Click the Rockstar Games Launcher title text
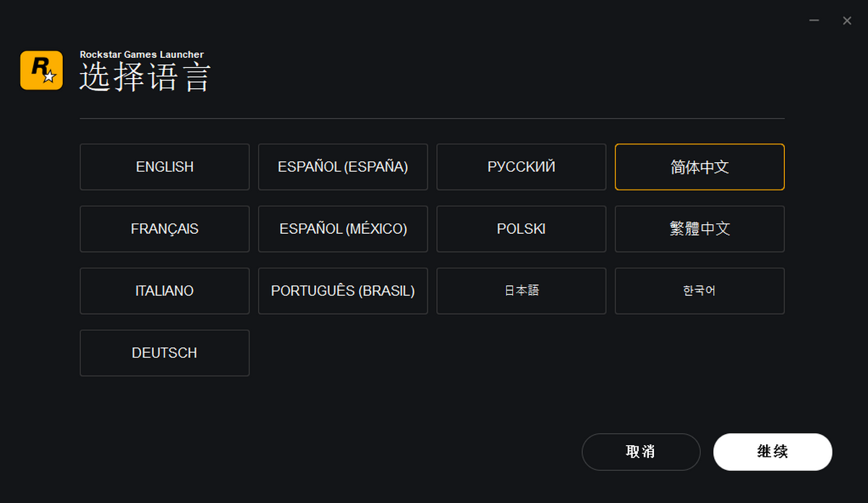 click(x=141, y=55)
